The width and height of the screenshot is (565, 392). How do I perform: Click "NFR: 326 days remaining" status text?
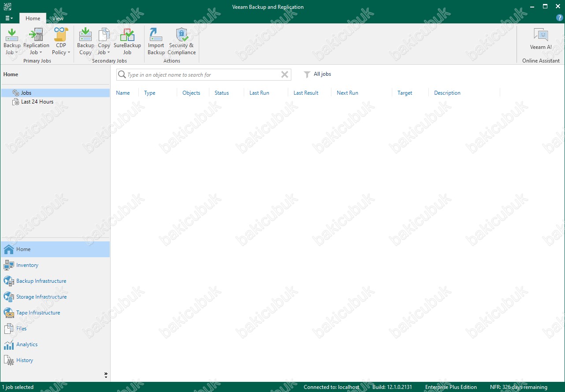pyautogui.click(x=519, y=387)
